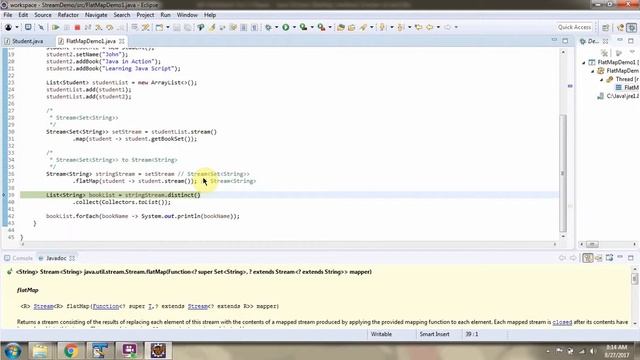Open the File menu
The width and height of the screenshot is (640, 360).
tap(8, 15)
